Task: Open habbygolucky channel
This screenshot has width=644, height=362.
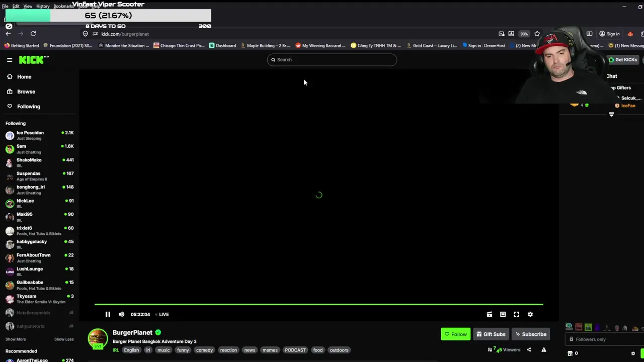Action: 39,244
